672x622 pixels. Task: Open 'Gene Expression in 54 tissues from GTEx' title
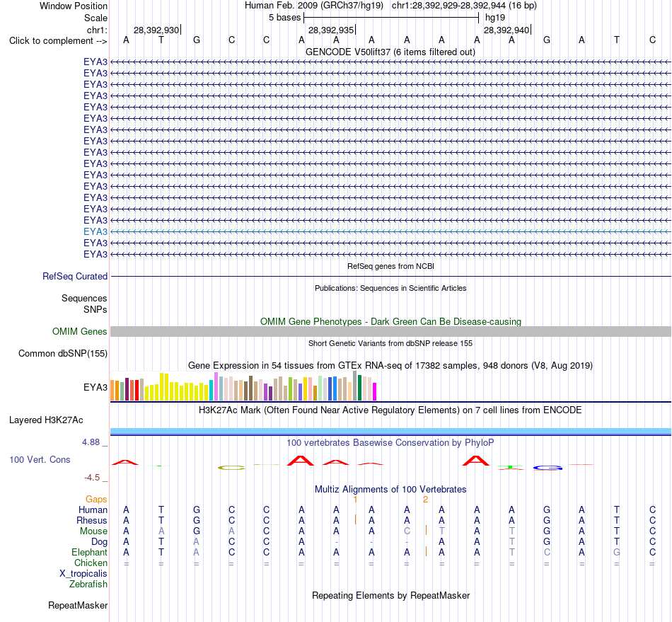point(390,366)
